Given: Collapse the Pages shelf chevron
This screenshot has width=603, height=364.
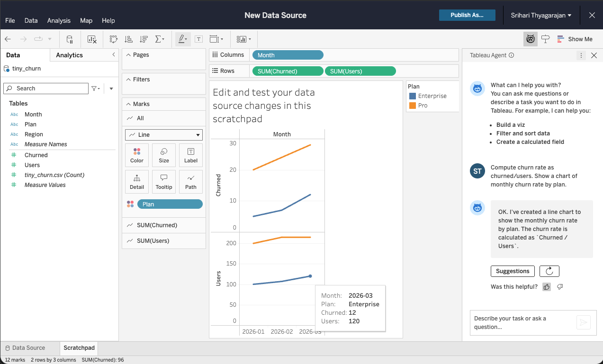Looking at the screenshot, I should 129,55.
